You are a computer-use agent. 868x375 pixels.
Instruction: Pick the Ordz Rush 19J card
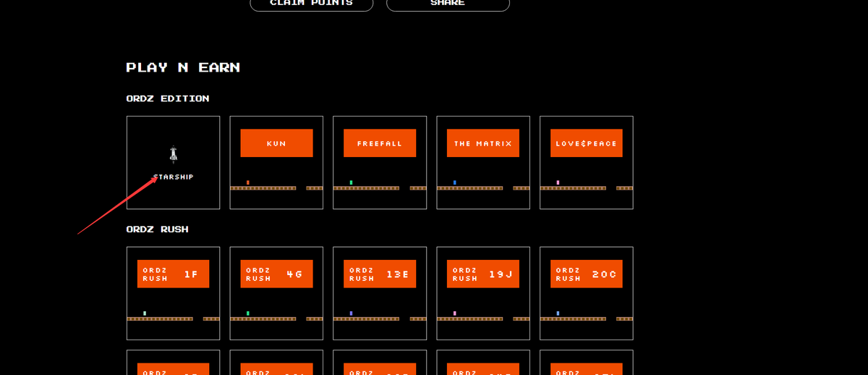point(483,293)
